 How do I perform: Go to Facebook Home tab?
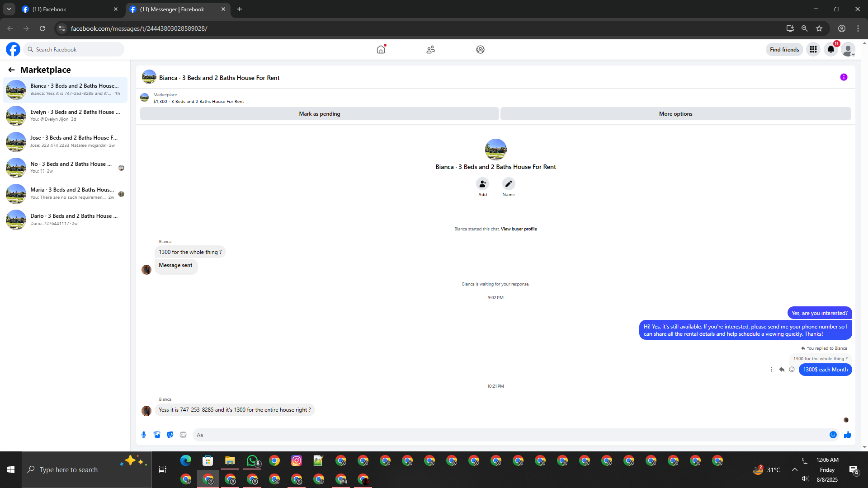click(381, 50)
